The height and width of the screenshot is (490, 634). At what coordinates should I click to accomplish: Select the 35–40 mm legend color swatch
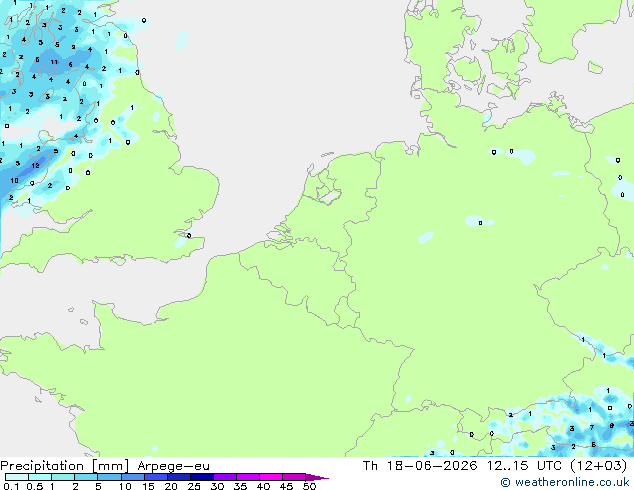(x=247, y=477)
